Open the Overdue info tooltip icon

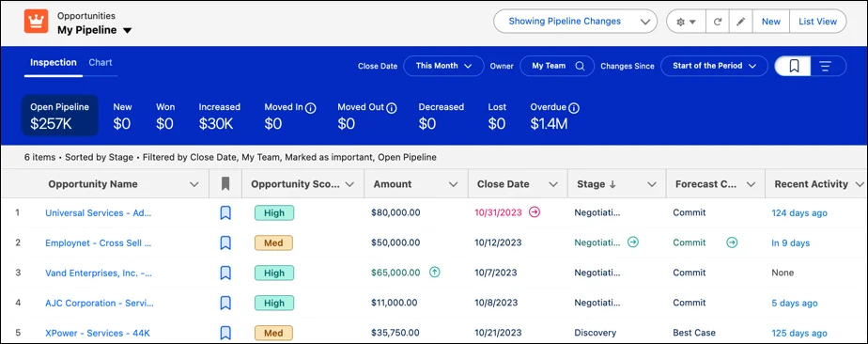(x=574, y=108)
